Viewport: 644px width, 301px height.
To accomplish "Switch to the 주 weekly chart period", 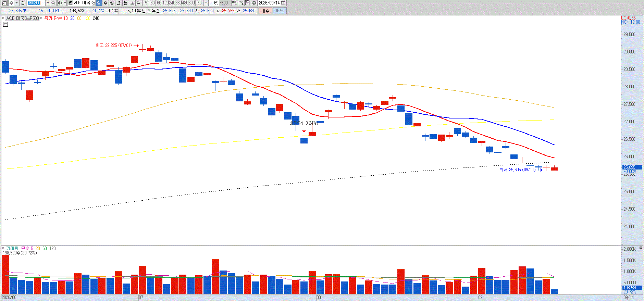I will [105, 3].
